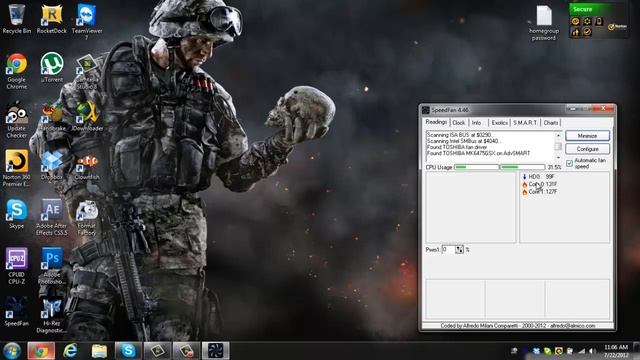Click the volume speaker tray icon

coord(591,351)
